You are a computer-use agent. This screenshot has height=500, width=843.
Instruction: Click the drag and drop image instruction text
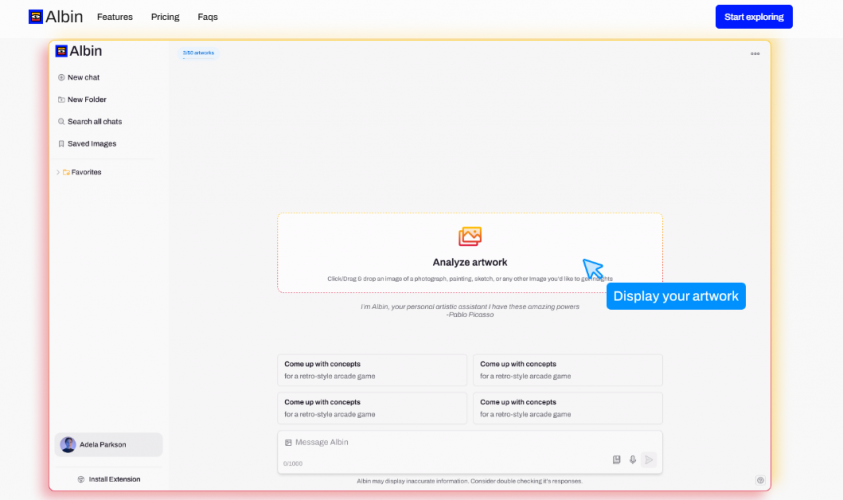click(470, 278)
